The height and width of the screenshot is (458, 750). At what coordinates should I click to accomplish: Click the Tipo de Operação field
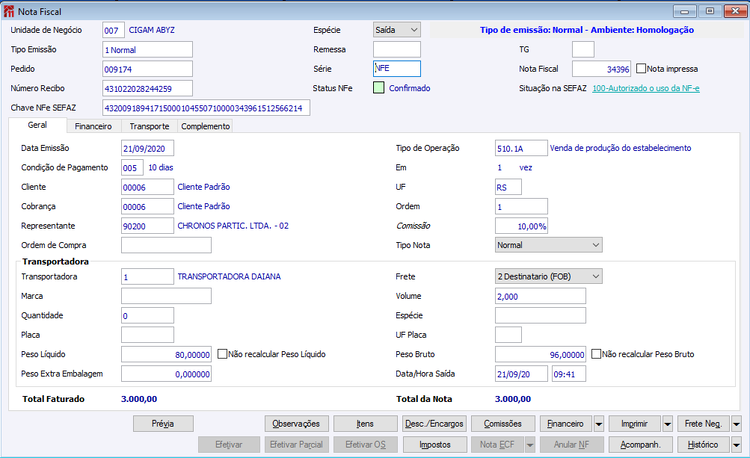[x=521, y=148]
